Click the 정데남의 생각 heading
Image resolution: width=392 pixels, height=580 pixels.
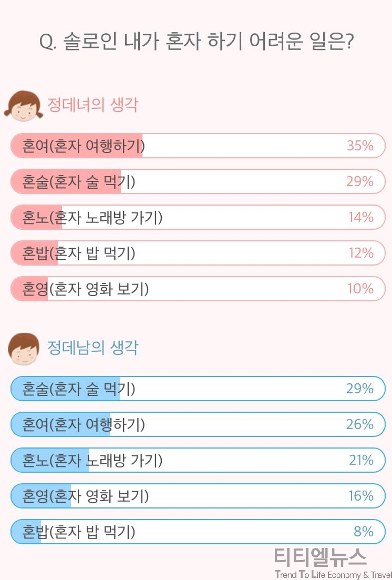pos(93,348)
